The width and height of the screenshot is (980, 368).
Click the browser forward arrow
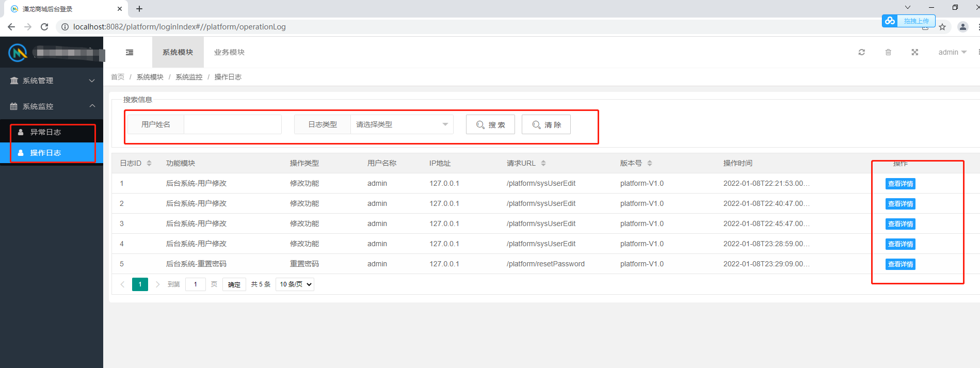click(28, 27)
